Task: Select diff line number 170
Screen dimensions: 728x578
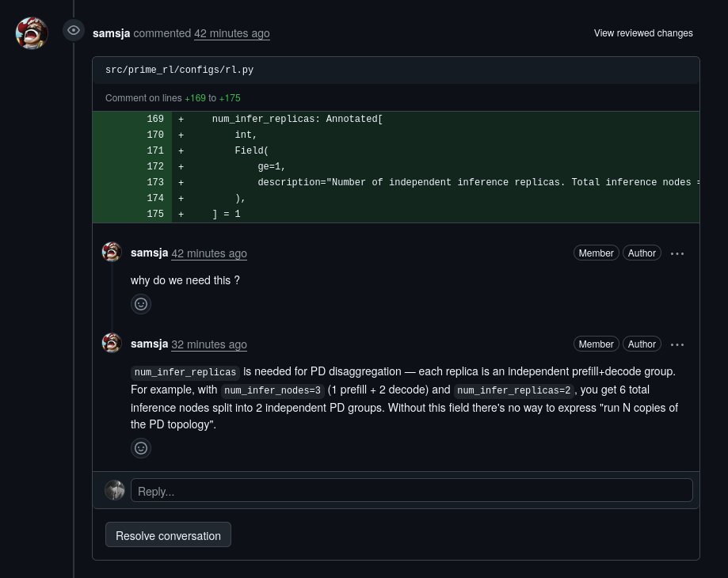Action: pyautogui.click(x=155, y=135)
